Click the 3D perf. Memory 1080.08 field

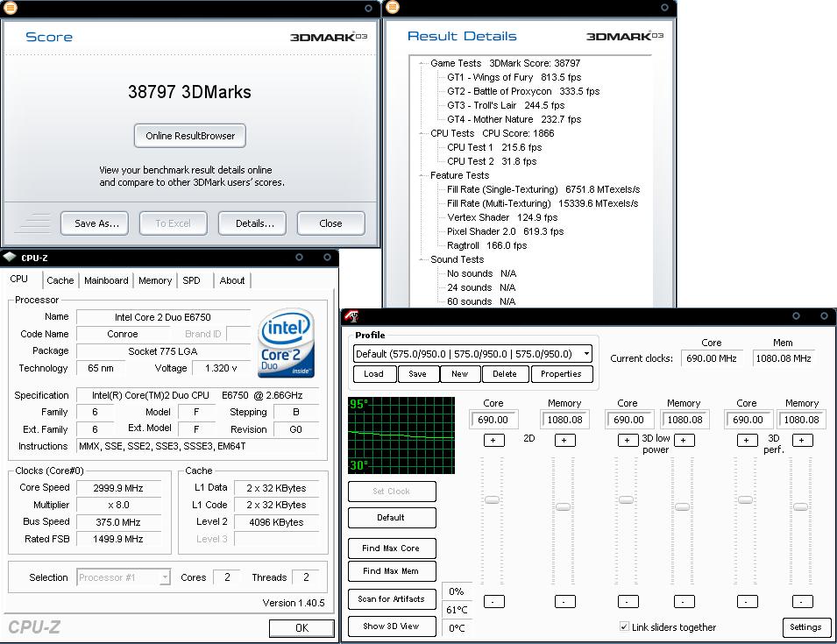801,420
